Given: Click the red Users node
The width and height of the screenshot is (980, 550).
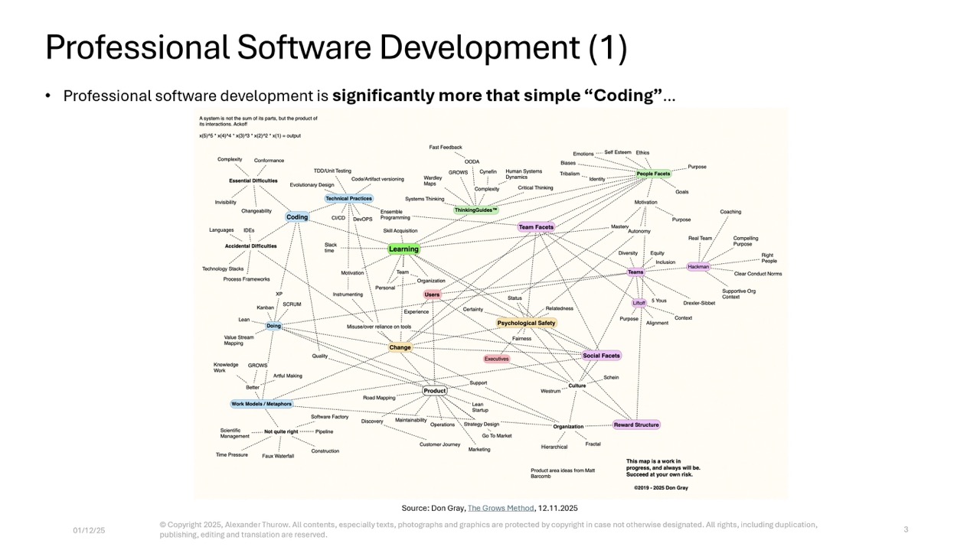Looking at the screenshot, I should [x=432, y=295].
